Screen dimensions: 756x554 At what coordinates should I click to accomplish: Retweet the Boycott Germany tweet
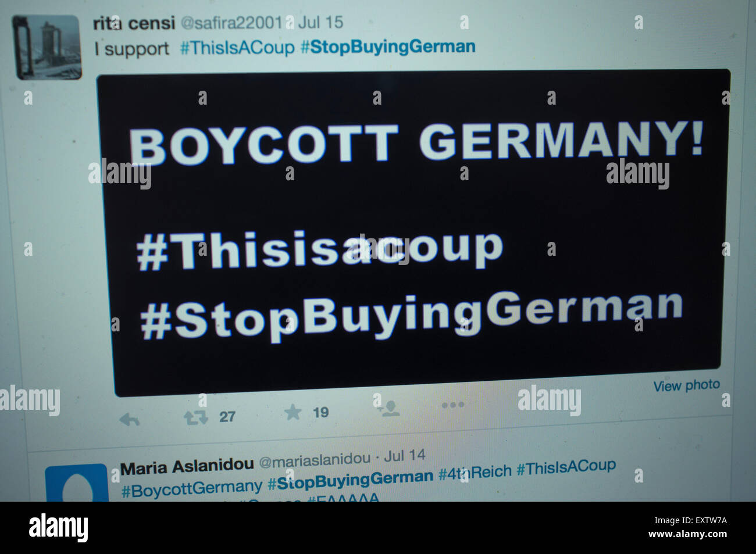(195, 417)
